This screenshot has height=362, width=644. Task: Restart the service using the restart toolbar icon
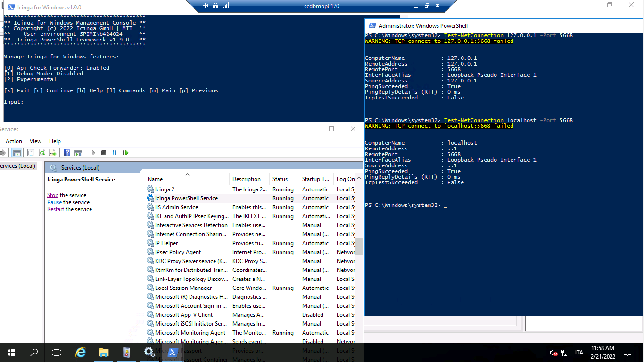(x=125, y=152)
